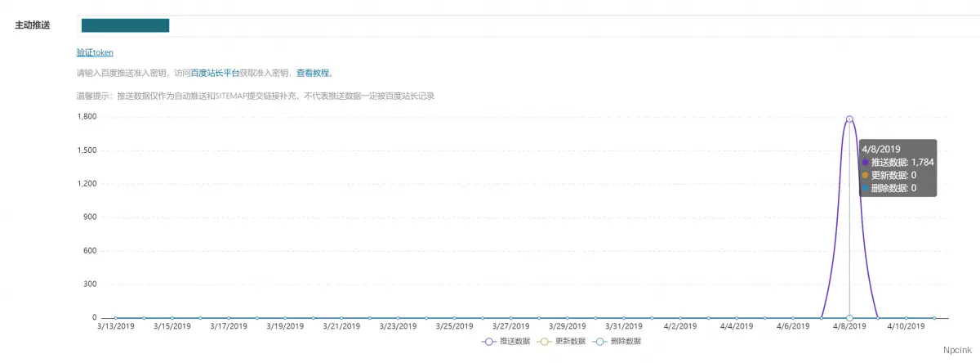Select the 4/10/2019 data point

(906, 318)
